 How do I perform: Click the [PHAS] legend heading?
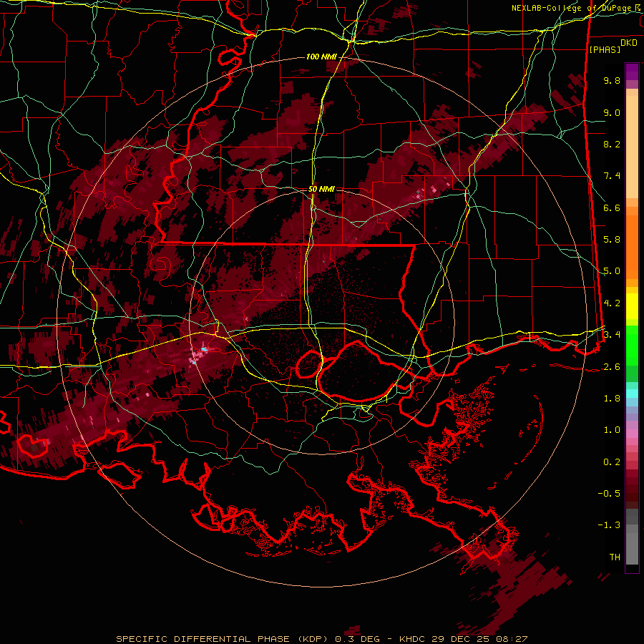click(x=605, y=49)
